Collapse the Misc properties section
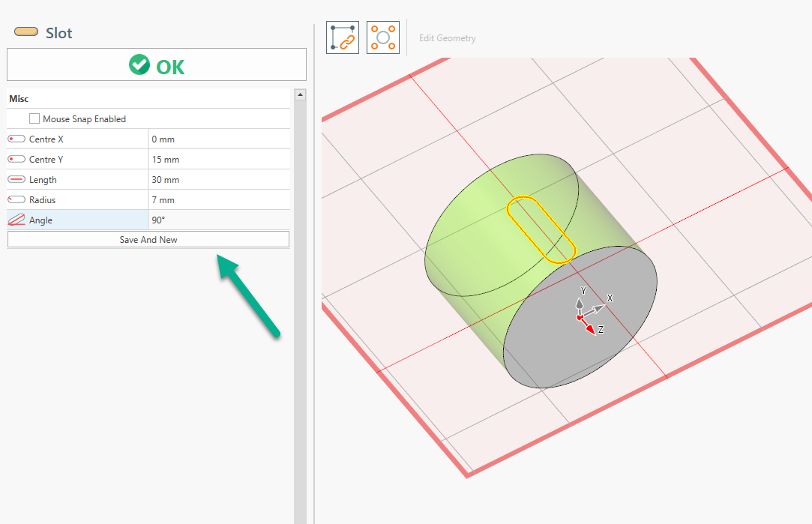 click(x=19, y=99)
